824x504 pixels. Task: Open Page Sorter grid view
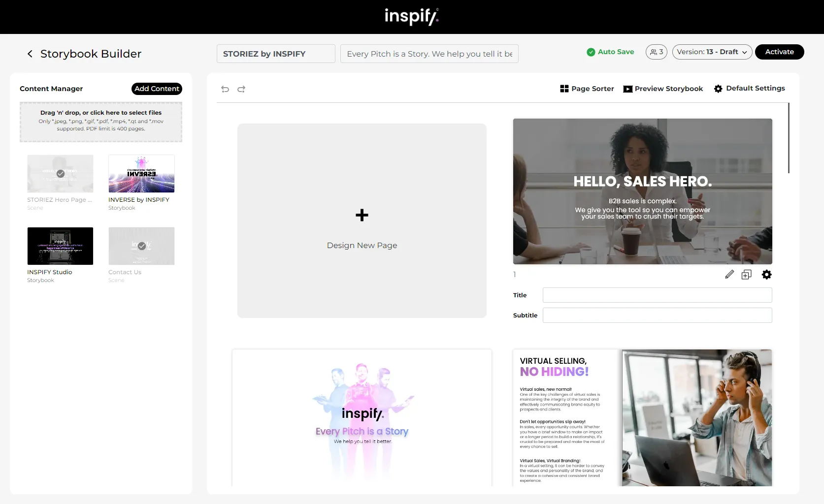coord(587,89)
